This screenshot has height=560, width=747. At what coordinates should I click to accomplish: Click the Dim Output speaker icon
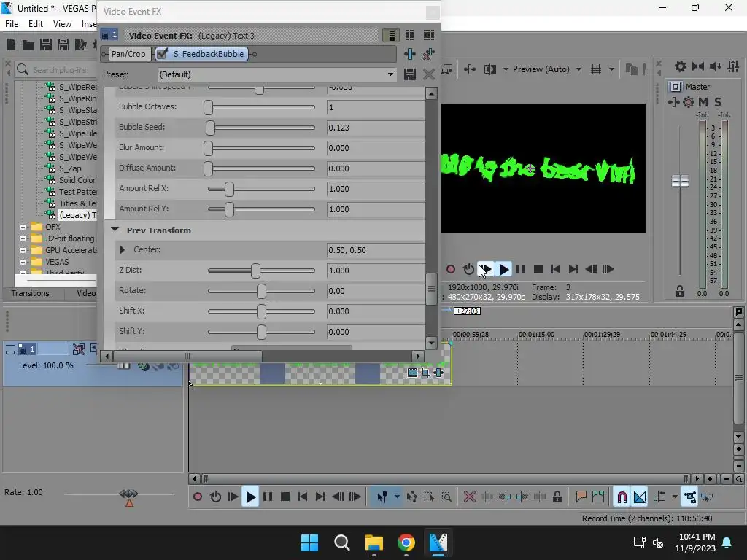click(715, 66)
